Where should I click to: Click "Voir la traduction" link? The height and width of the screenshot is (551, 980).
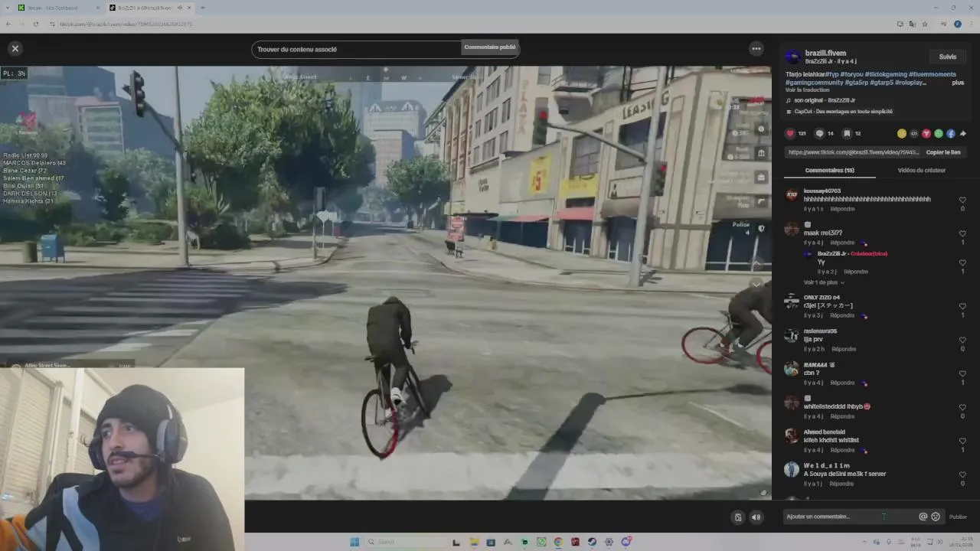pyautogui.click(x=807, y=90)
